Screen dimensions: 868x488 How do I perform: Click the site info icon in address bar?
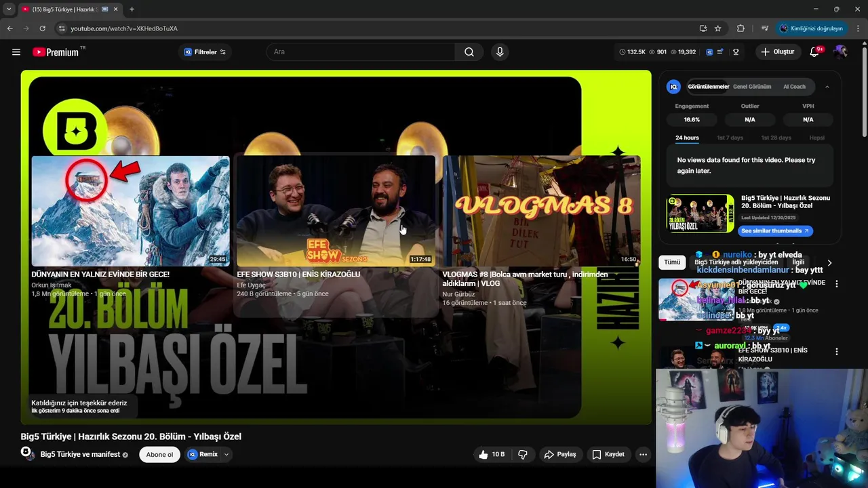click(62, 28)
